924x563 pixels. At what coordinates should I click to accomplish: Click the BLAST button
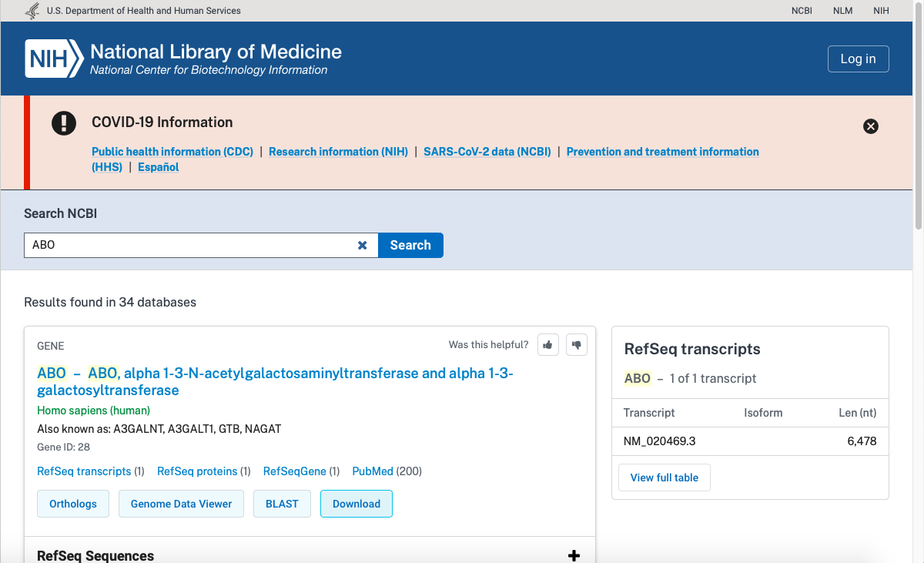click(282, 504)
